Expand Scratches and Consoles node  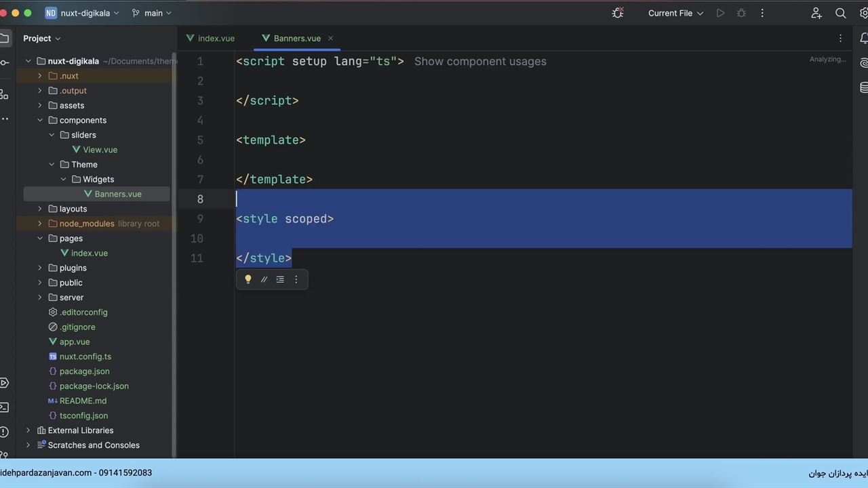pyautogui.click(x=28, y=445)
